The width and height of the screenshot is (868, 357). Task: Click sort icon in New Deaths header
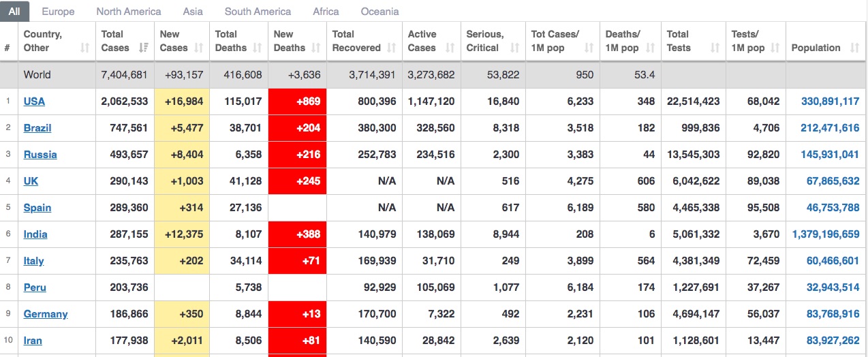316,48
